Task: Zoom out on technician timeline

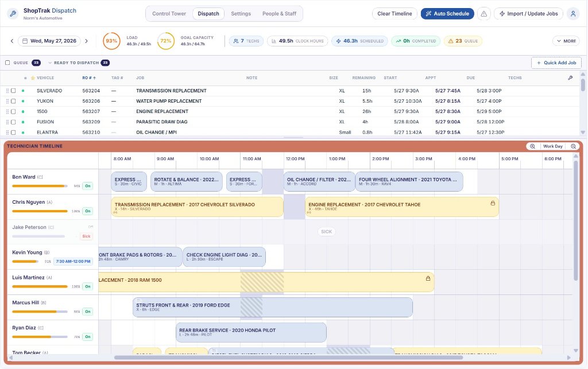Action: (x=573, y=146)
